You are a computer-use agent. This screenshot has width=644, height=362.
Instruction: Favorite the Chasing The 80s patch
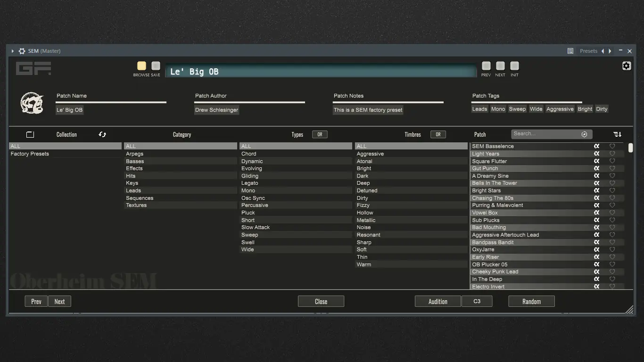[612, 198]
